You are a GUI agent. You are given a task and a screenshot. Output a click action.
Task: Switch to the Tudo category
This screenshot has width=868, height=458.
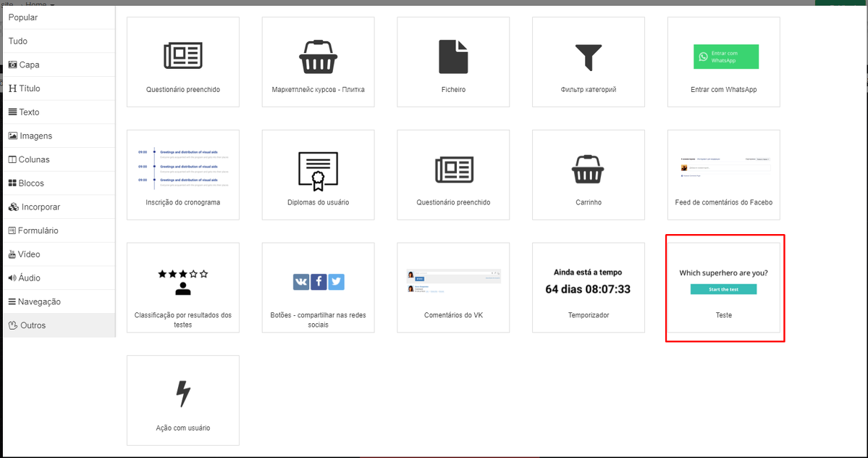18,41
